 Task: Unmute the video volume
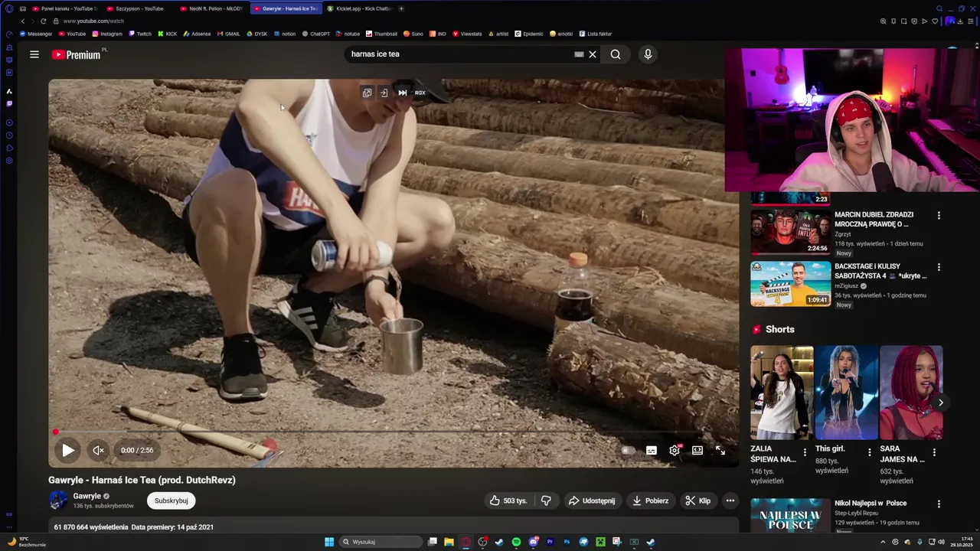click(98, 451)
